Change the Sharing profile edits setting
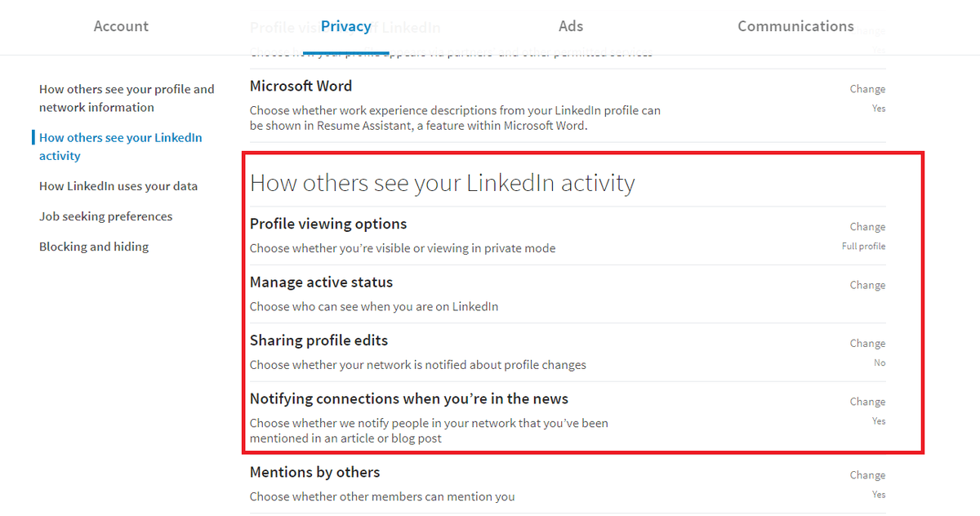This screenshot has width=980, height=516. point(867,342)
